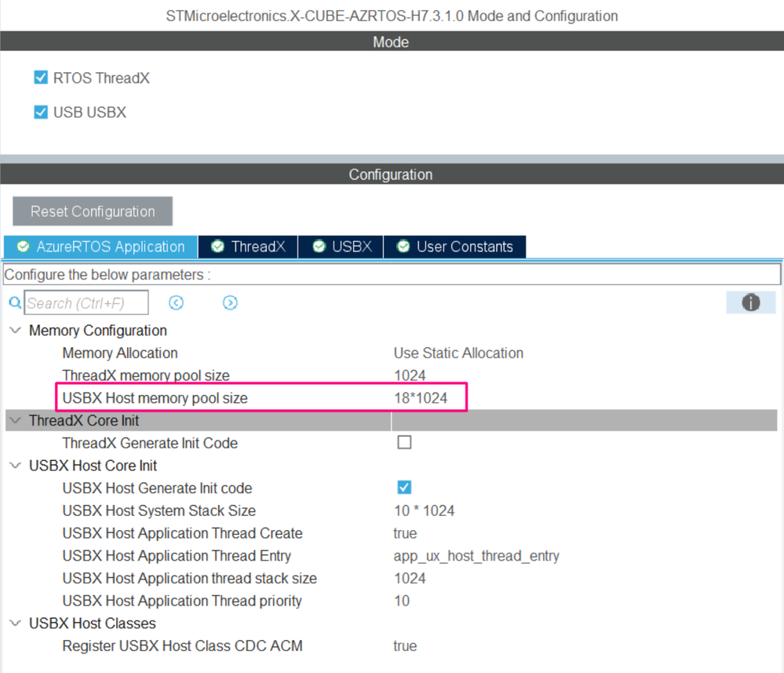Collapse ThreadX Core Init section
Viewport: 784px width, 673px height.
16,420
